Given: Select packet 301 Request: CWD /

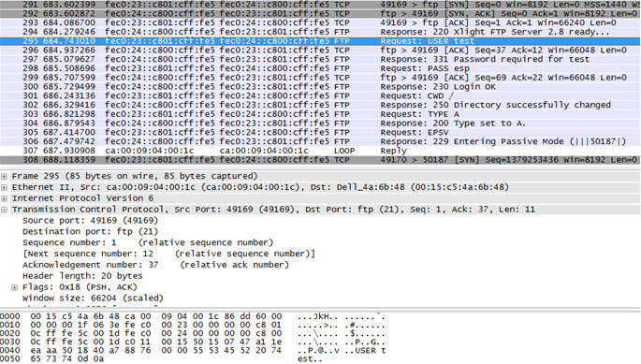Looking at the screenshot, I should 320,95.
